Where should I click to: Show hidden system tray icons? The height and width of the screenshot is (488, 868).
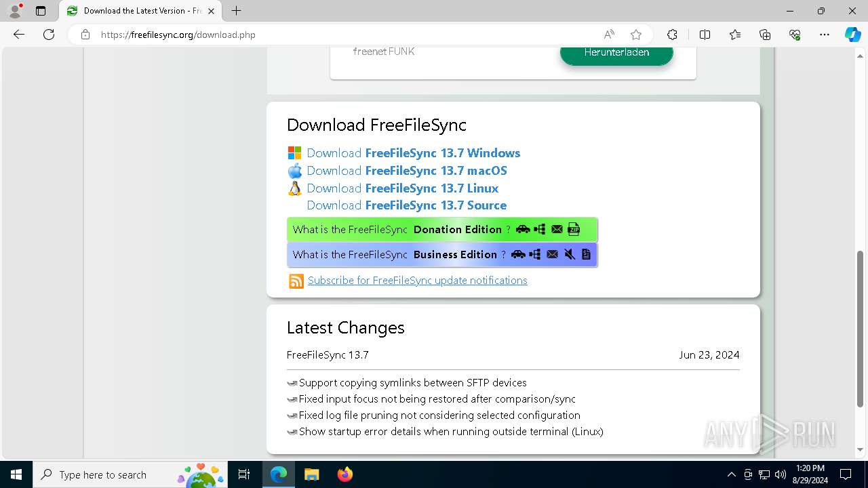click(731, 474)
